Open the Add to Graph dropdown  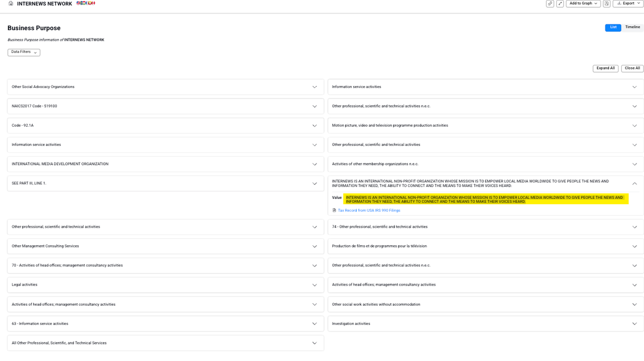[x=583, y=4]
